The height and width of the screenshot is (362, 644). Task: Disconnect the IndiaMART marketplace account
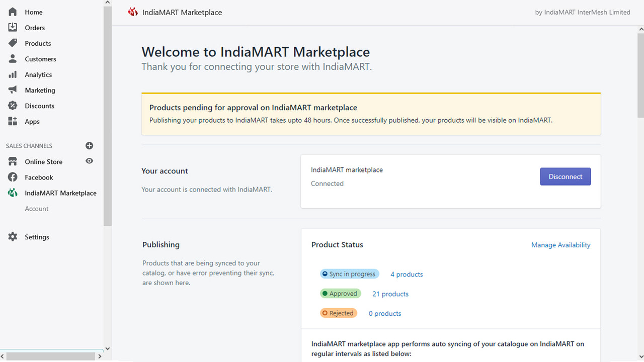[565, 176]
